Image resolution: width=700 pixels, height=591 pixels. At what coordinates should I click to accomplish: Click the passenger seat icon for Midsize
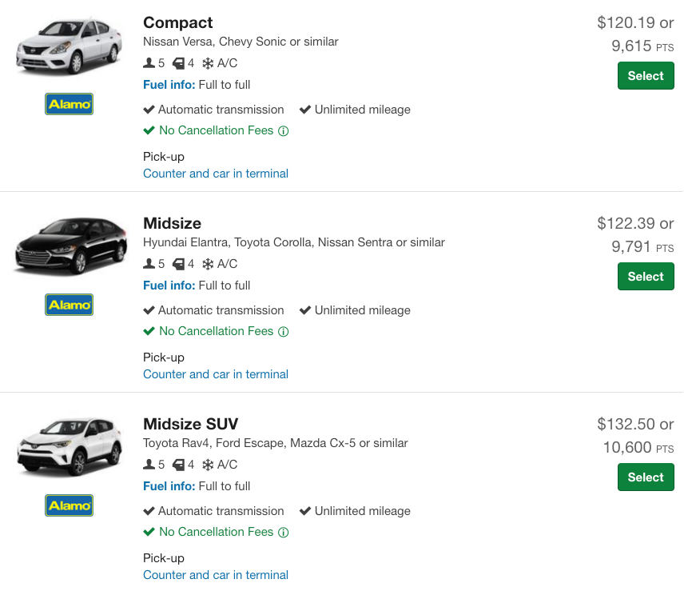149,264
